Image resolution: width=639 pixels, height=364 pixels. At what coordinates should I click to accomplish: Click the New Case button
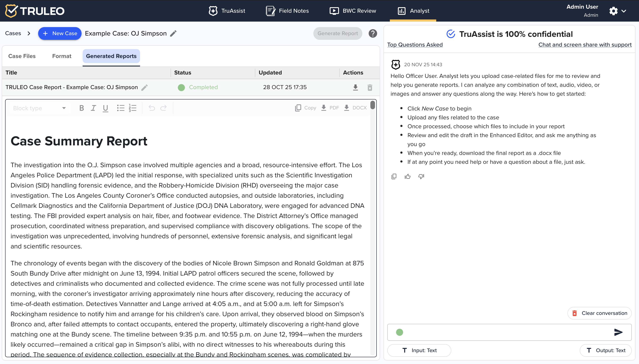[60, 33]
